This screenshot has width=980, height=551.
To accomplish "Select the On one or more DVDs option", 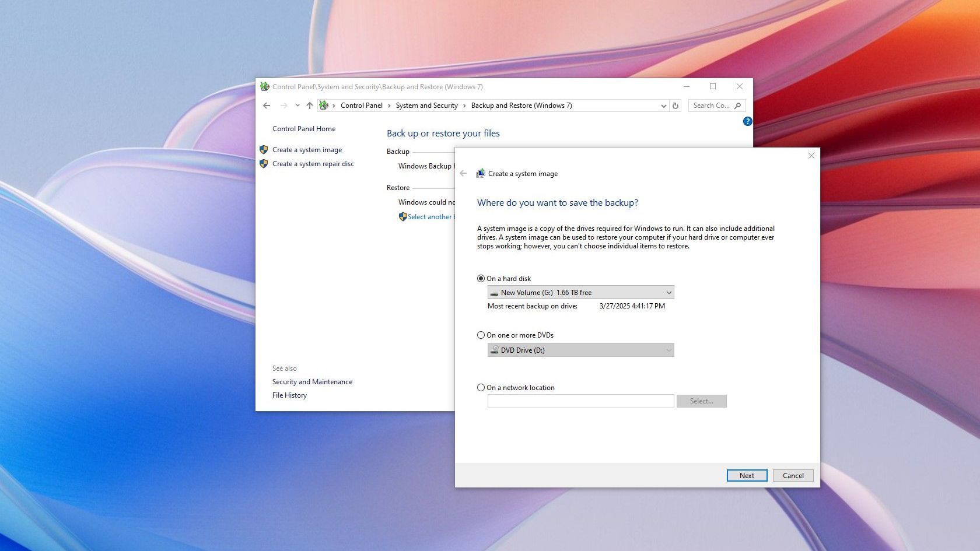I will coord(481,335).
